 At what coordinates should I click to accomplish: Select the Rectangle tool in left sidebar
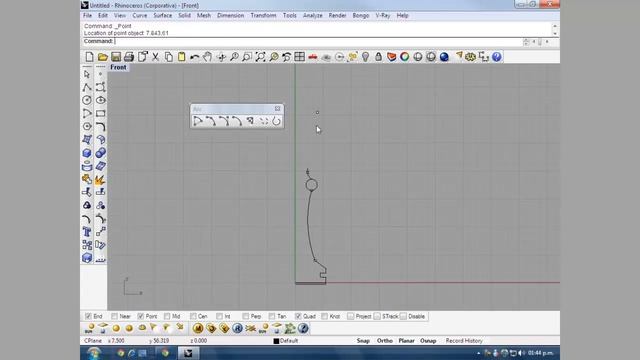[x=100, y=113]
